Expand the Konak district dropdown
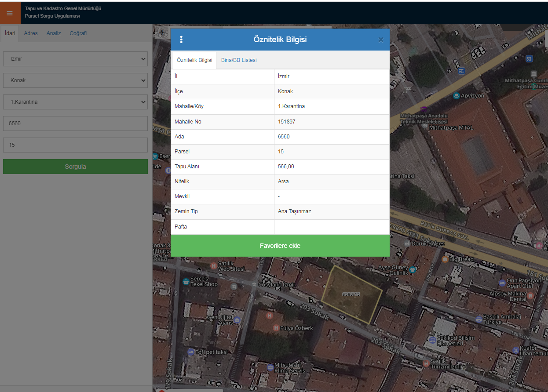 click(x=75, y=80)
